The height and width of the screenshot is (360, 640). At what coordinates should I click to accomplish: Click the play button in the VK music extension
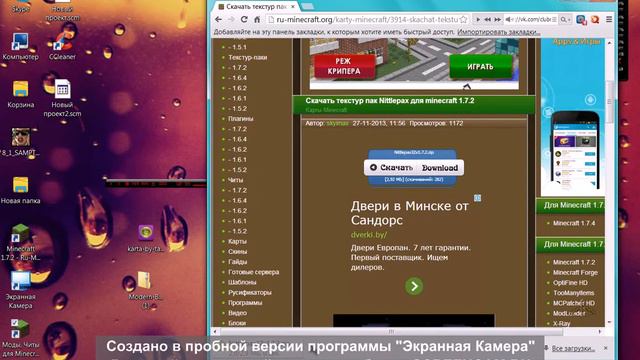tap(478, 19)
